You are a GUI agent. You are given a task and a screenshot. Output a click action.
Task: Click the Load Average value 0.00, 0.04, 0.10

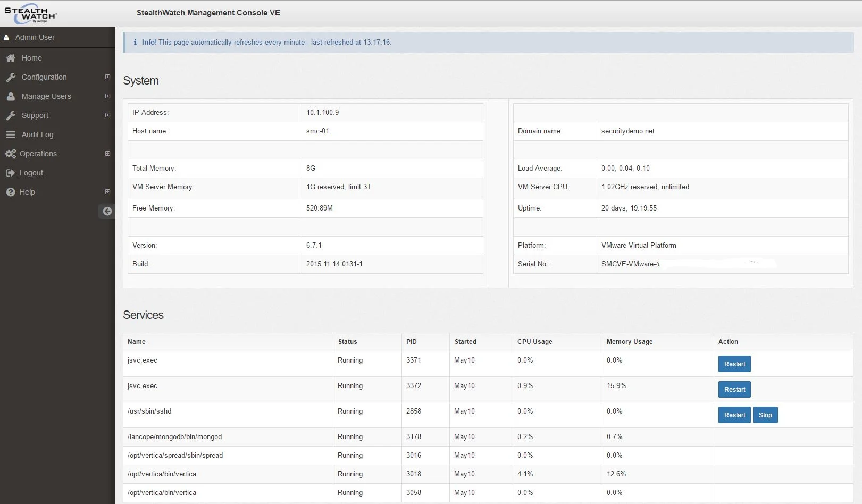pos(625,168)
